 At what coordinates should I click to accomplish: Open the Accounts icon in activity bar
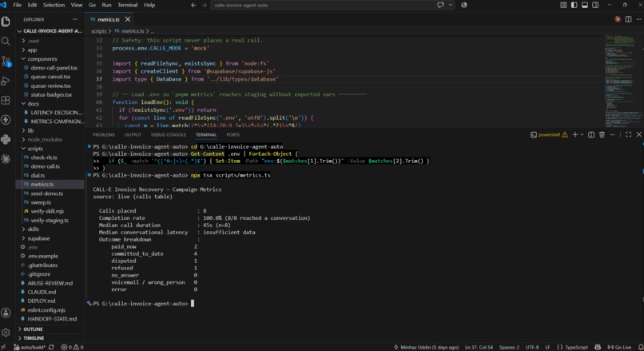6,313
